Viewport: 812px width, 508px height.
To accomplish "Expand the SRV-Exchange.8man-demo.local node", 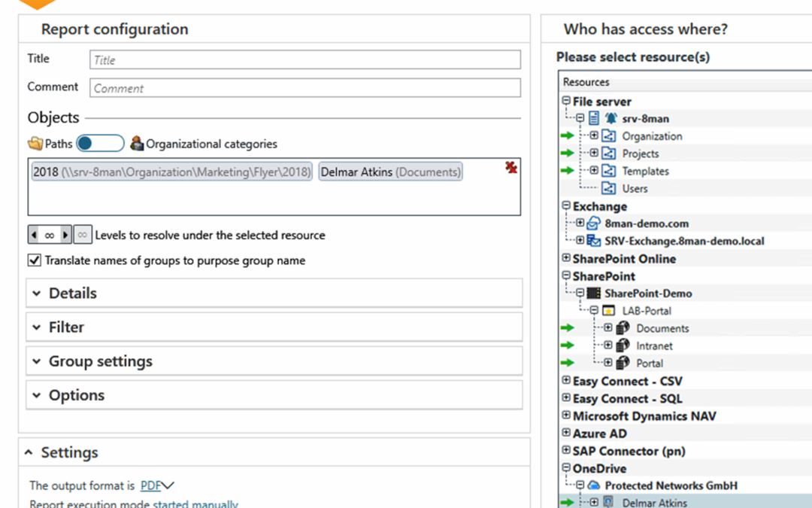I will click(x=580, y=241).
